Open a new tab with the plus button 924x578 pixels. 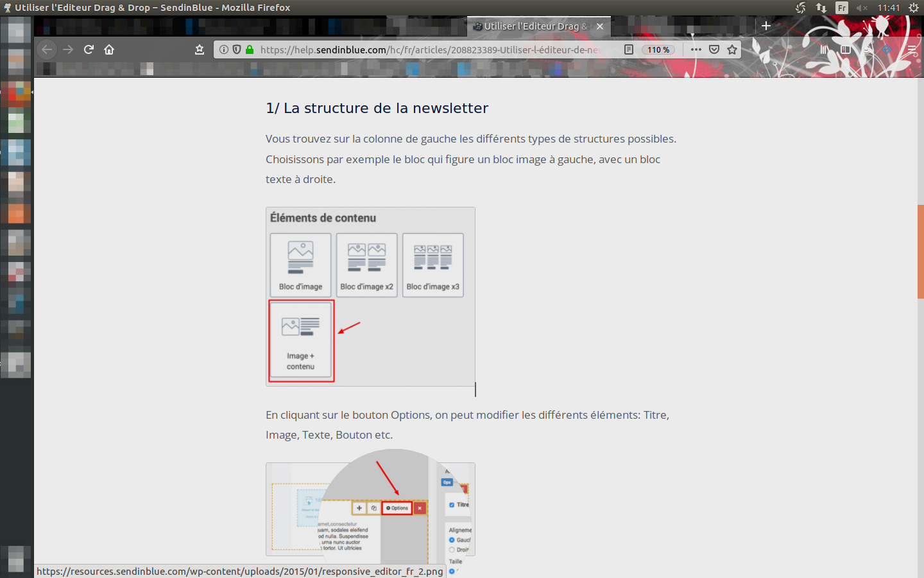766,26
